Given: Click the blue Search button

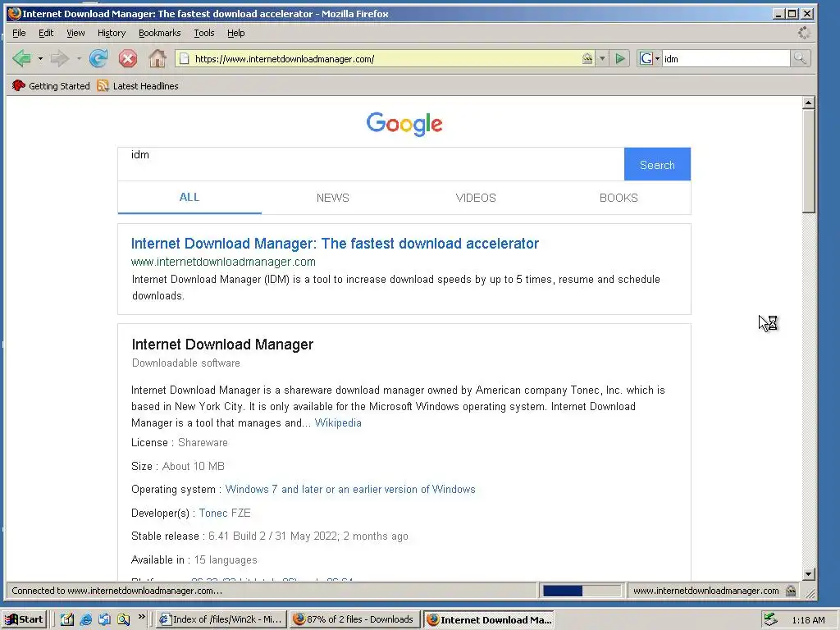Looking at the screenshot, I should click(x=657, y=164).
